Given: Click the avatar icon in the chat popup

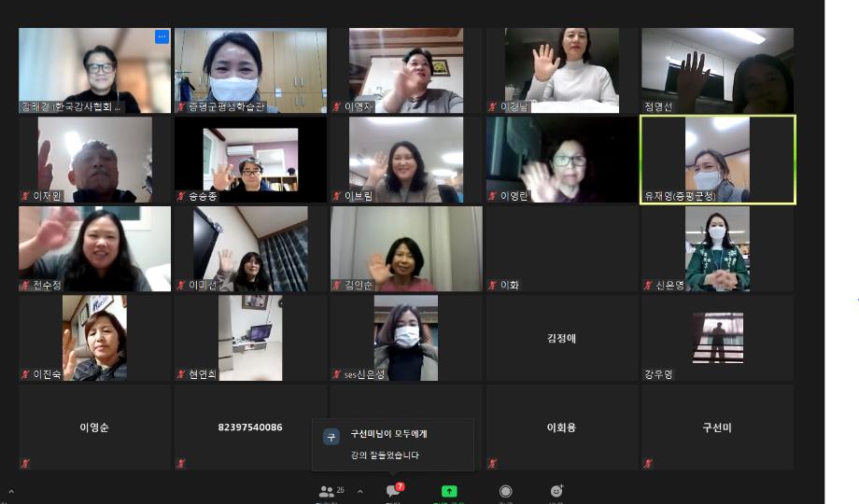Looking at the screenshot, I should click(x=331, y=437).
